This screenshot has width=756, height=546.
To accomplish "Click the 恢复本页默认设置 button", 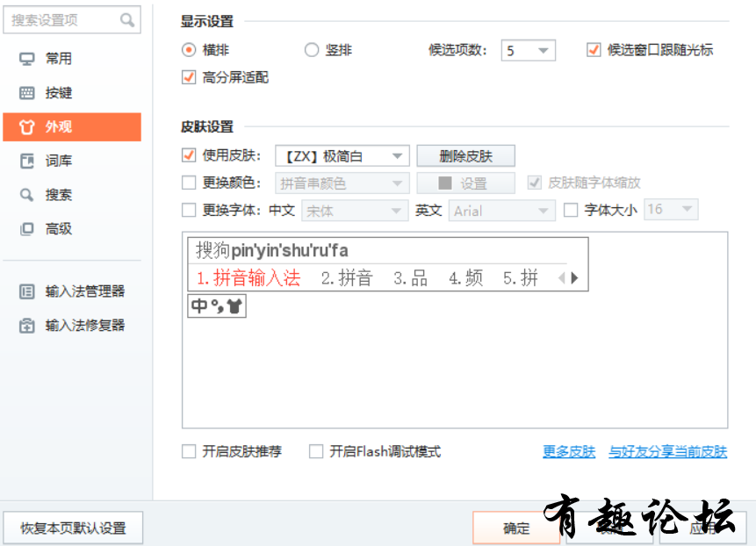I will click(x=73, y=528).
